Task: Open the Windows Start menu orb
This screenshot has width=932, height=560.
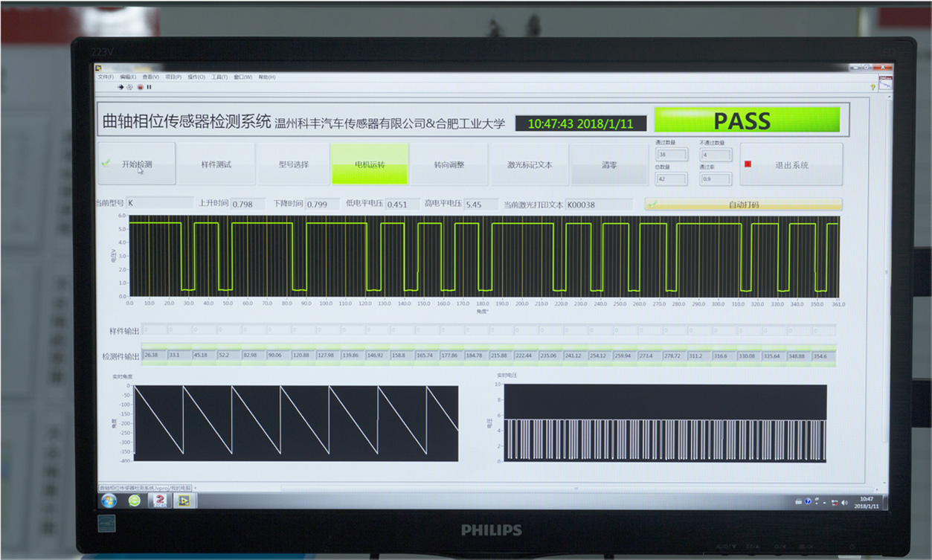Action: point(109,501)
